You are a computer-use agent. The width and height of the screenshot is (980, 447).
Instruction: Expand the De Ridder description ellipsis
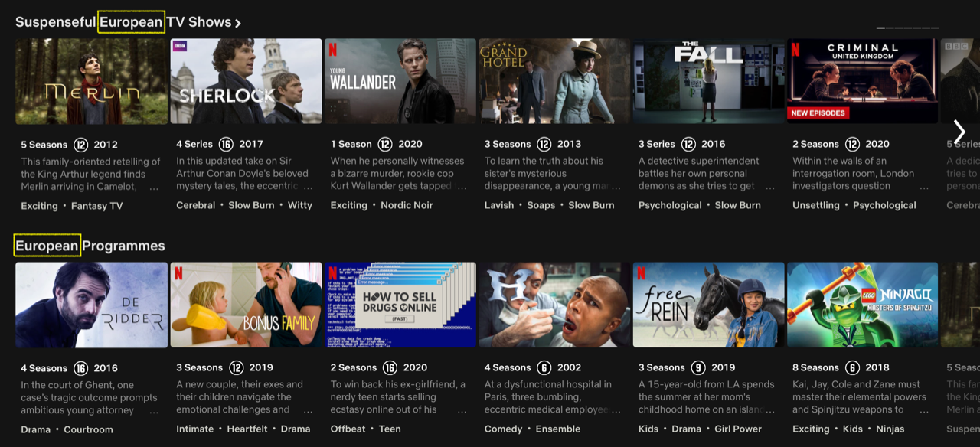[154, 411]
